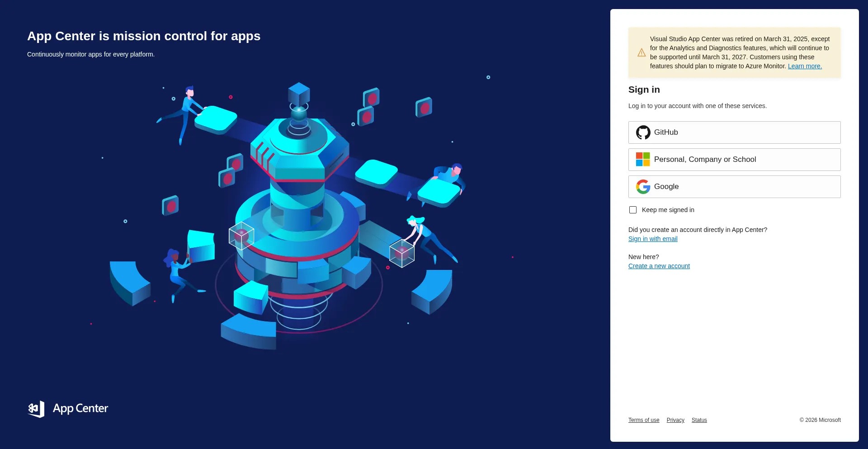This screenshot has height=449, width=868.
Task: Click the New here? text
Action: [x=644, y=257]
